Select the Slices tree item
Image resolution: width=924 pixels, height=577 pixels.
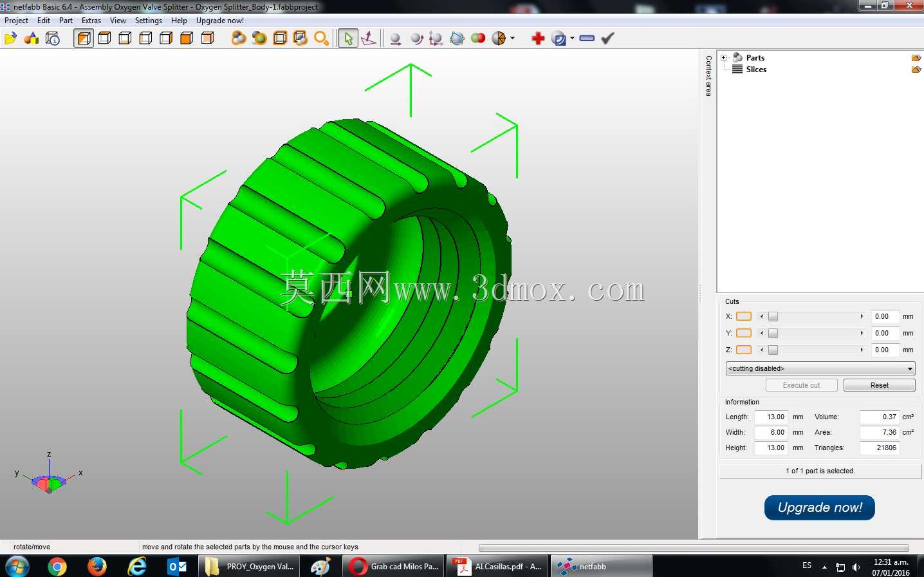coord(756,70)
